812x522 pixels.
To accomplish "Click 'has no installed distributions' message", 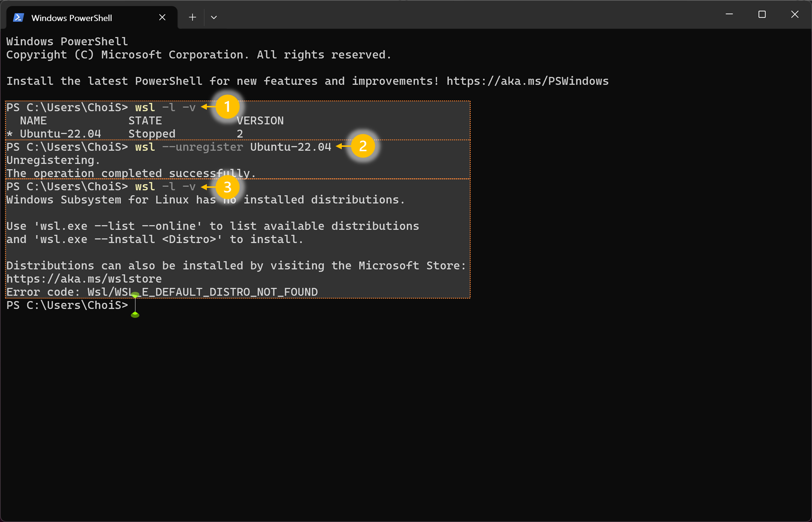I will (300, 200).
